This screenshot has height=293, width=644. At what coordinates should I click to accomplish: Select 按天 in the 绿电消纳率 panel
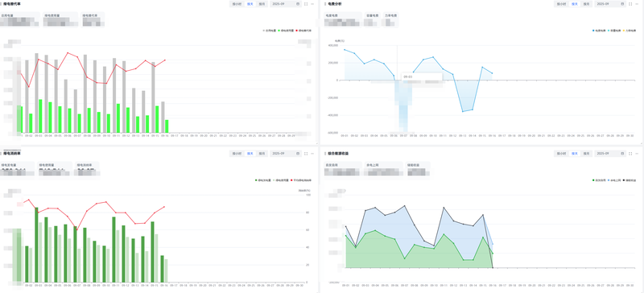coord(250,153)
